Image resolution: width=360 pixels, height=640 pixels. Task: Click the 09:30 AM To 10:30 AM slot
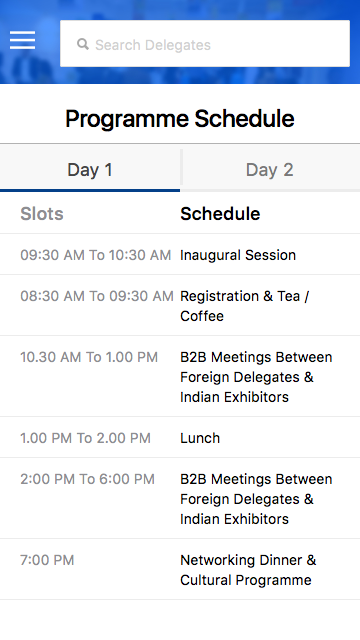(x=96, y=255)
